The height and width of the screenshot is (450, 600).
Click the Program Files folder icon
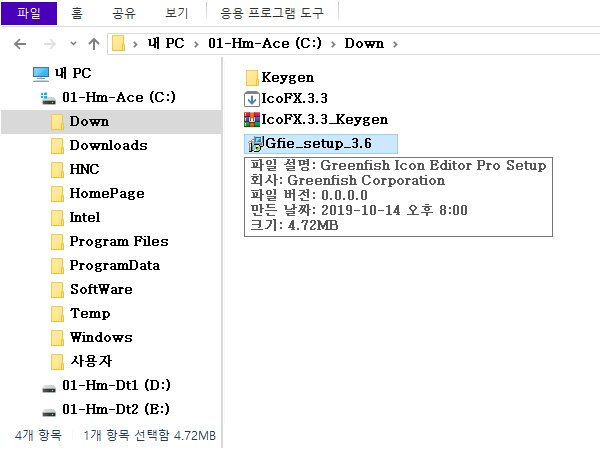[57, 242]
